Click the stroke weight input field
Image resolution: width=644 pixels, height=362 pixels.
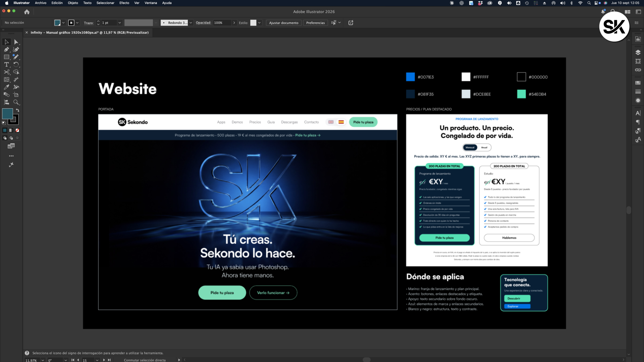[x=109, y=23]
